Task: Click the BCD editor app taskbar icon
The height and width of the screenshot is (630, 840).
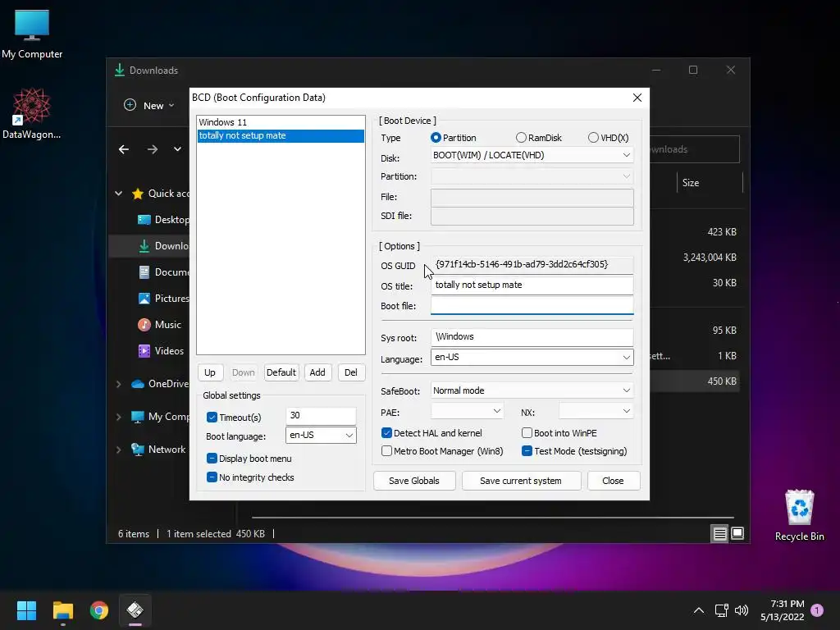Action: click(x=135, y=610)
